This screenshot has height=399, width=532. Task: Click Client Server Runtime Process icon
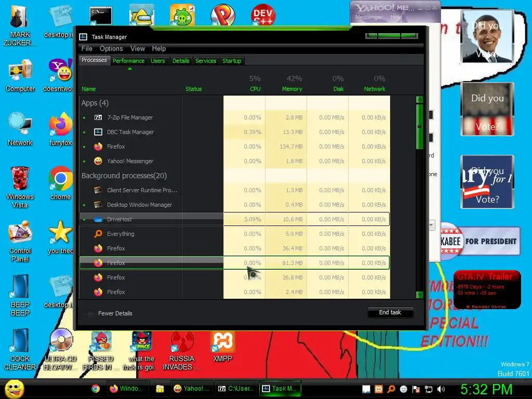tap(98, 190)
